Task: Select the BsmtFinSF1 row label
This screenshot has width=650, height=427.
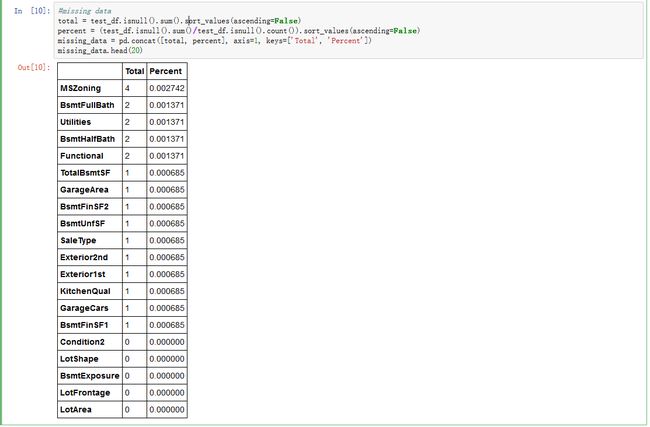Action: click(x=84, y=325)
